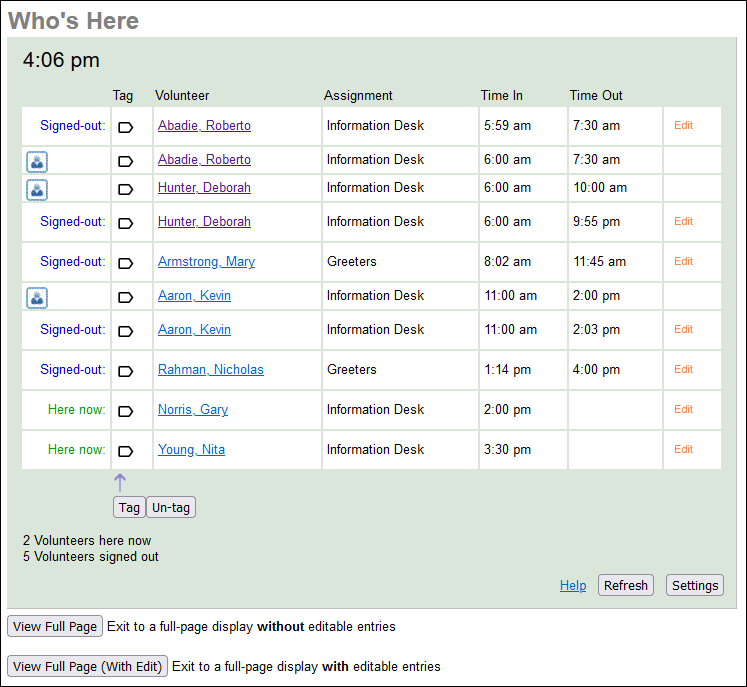Open Norris, Gary volunteer record
This screenshot has height=687, width=747.
click(193, 410)
